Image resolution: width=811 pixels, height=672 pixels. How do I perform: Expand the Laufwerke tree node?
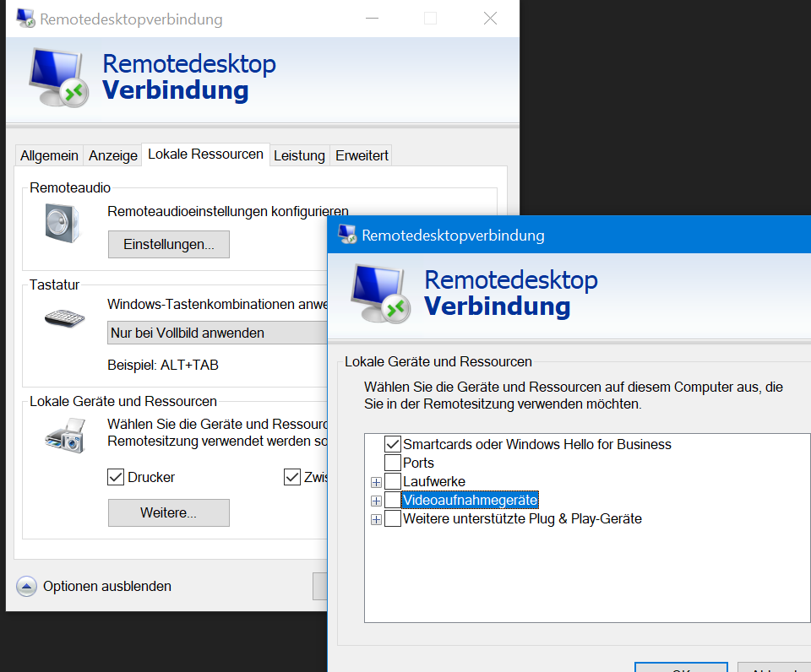(376, 482)
